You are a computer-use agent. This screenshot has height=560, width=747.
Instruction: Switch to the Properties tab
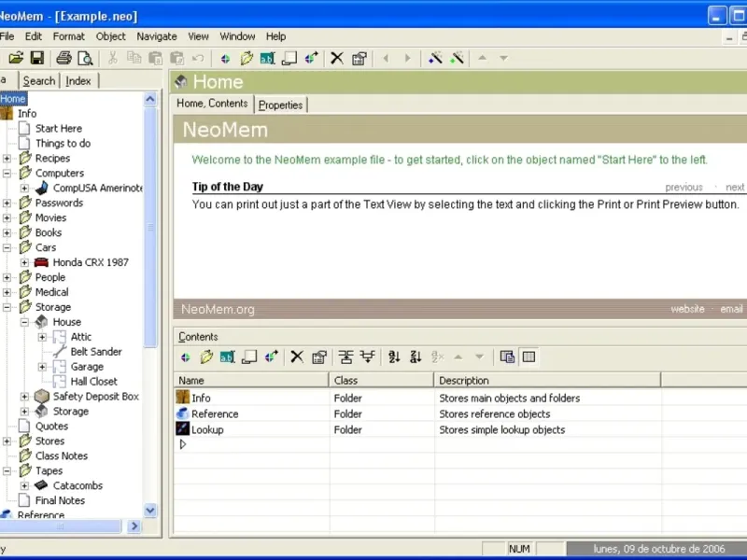point(280,105)
